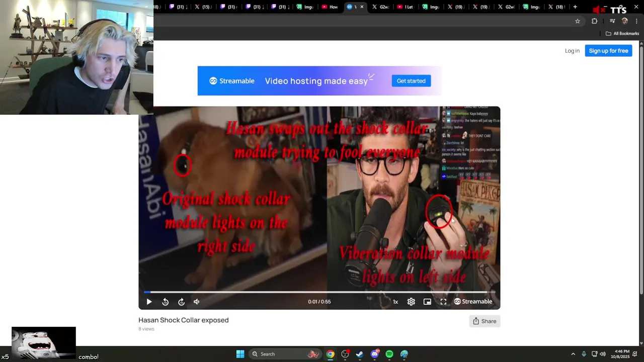Seek along the video progress bar
Image resolution: width=644 pixels, height=362 pixels.
pyautogui.click(x=319, y=292)
